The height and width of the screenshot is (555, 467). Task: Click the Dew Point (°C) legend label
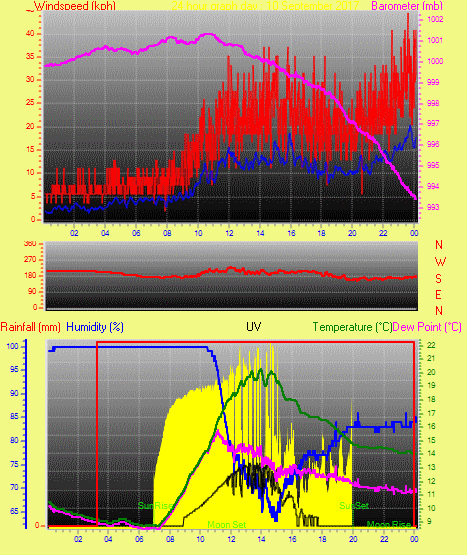[427, 327]
